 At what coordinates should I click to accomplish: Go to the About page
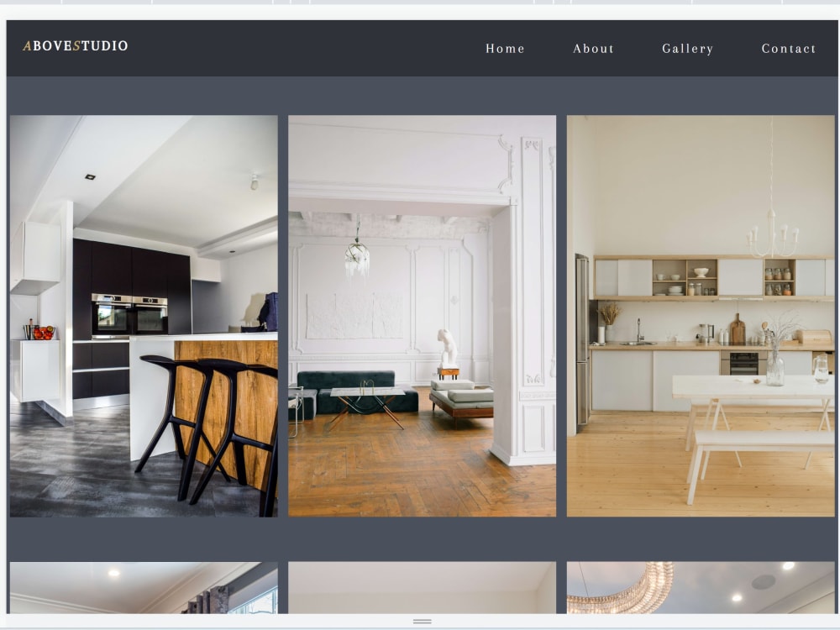(x=594, y=49)
